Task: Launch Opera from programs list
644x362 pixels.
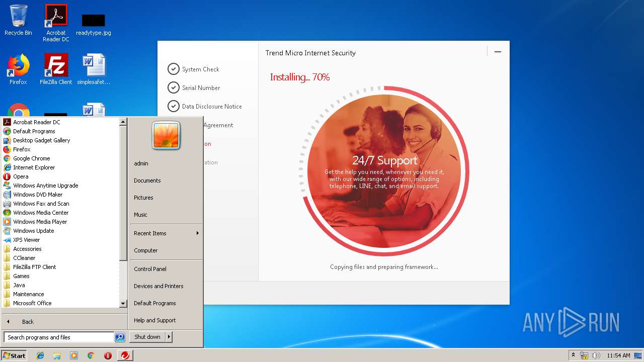Action: pos(61,176)
